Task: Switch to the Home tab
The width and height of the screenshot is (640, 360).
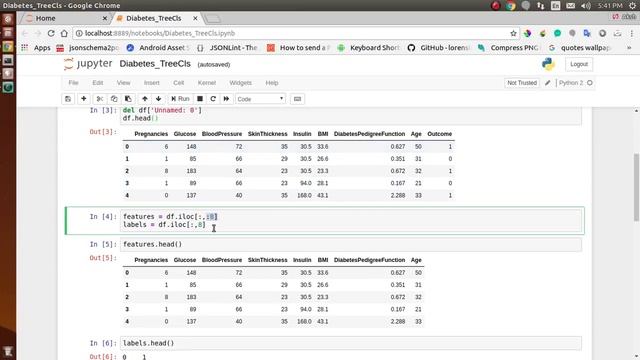Action: tap(65, 18)
